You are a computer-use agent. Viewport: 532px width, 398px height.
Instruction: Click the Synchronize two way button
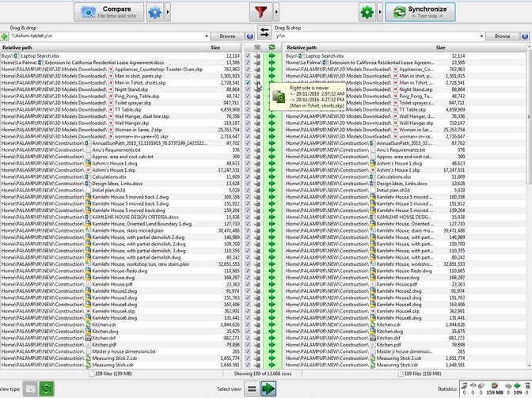(420, 12)
